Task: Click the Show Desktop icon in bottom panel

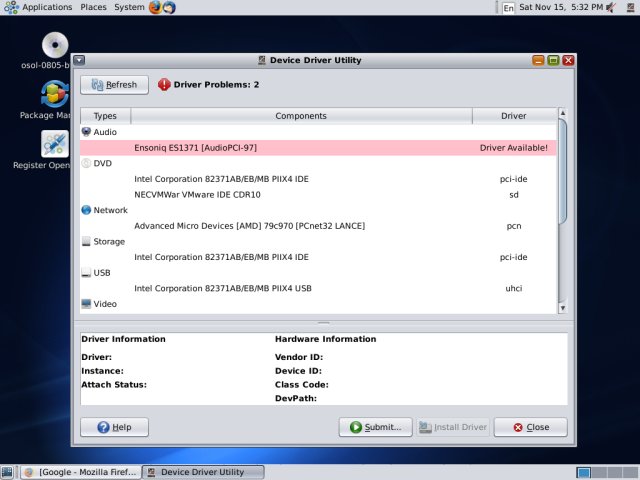Action: [8, 472]
